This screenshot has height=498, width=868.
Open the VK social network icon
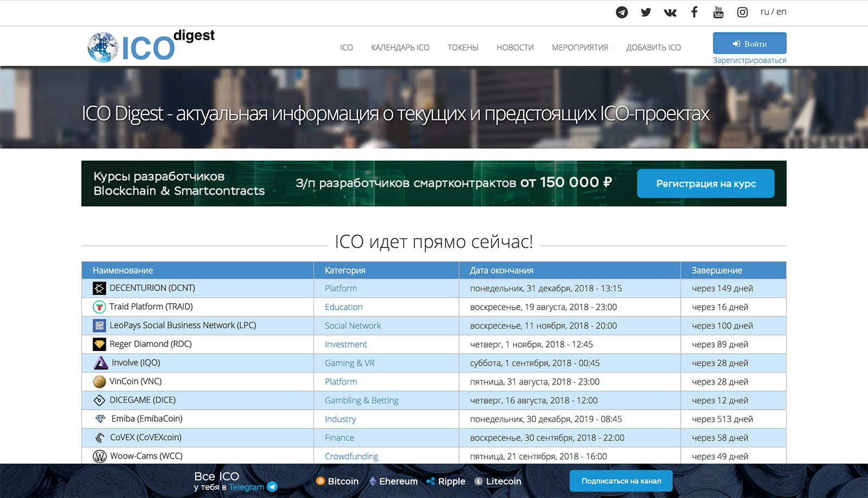coord(670,12)
